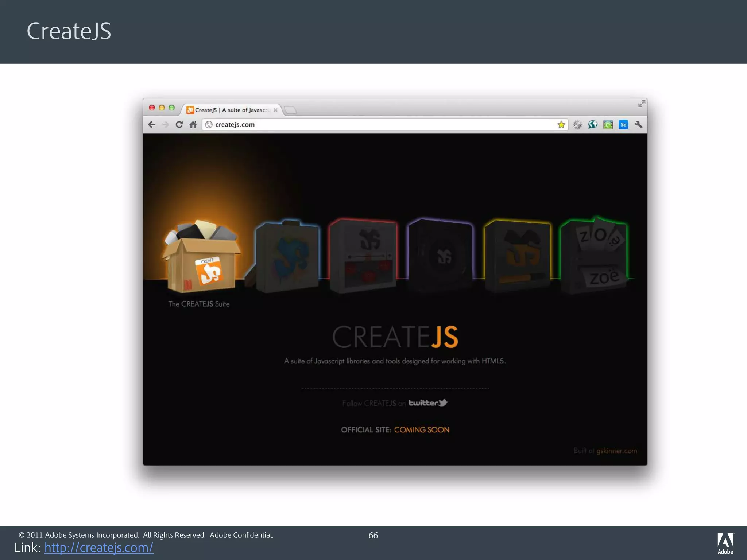Screen dimensions: 747x560
Task: Select the red-outlined JS library box
Action: pos(363,256)
